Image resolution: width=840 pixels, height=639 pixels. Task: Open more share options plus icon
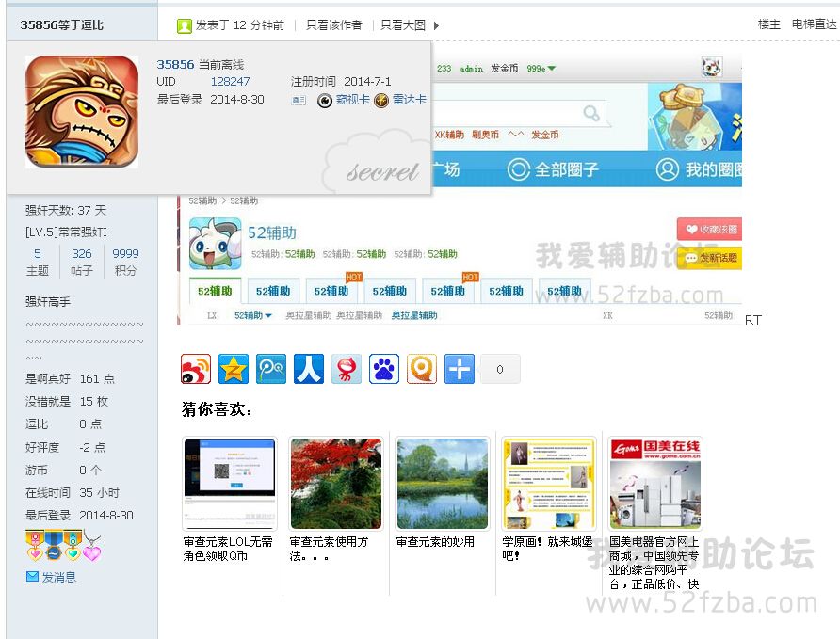click(x=460, y=369)
